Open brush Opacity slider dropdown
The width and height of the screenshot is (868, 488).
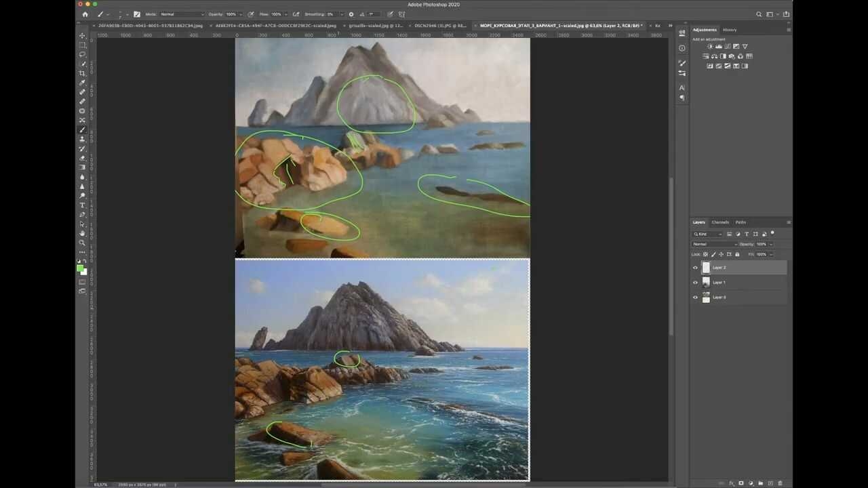tap(241, 14)
